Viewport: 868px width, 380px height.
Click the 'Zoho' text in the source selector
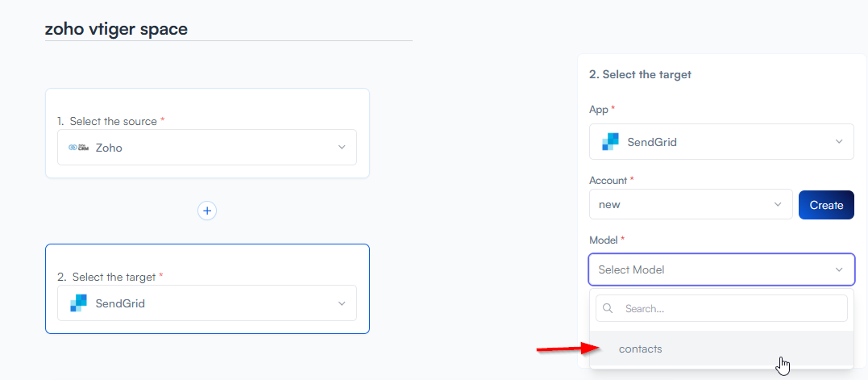tap(109, 148)
